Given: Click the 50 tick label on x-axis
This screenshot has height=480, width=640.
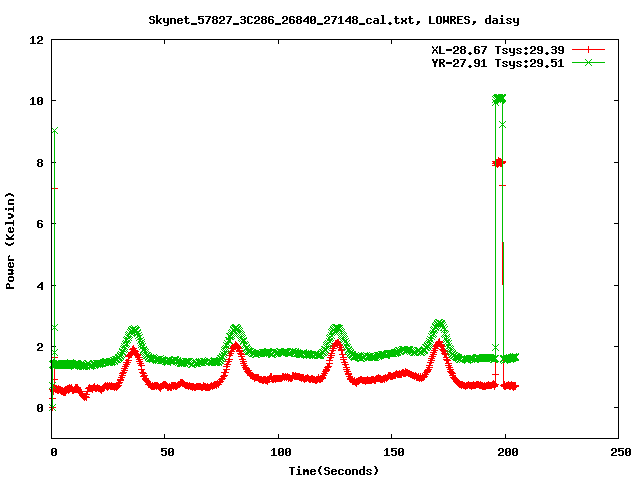Looking at the screenshot, I should pyautogui.click(x=166, y=453).
